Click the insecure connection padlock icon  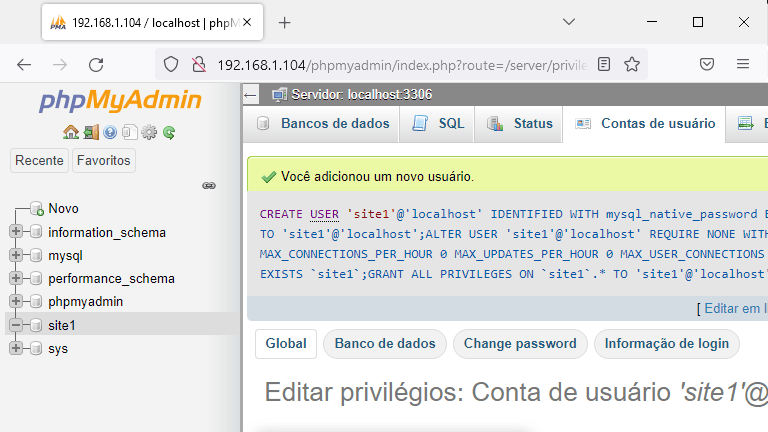[199, 64]
